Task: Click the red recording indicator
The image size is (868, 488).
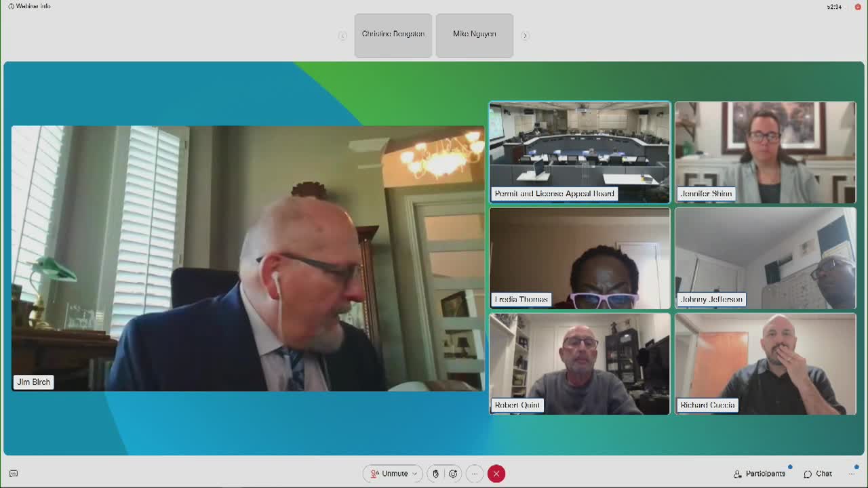Action: (858, 7)
